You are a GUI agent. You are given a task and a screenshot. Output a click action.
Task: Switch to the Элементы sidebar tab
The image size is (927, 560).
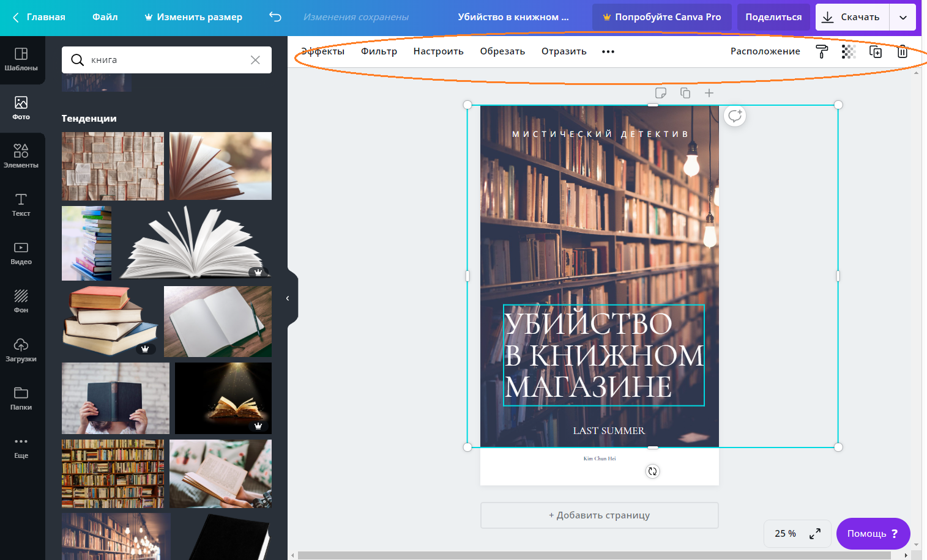pyautogui.click(x=21, y=156)
